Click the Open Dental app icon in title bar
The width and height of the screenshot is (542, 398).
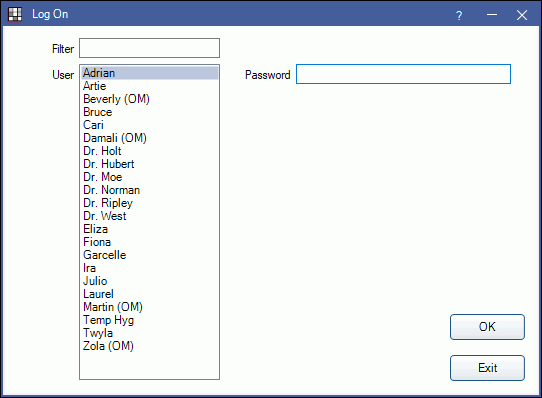pyautogui.click(x=15, y=14)
